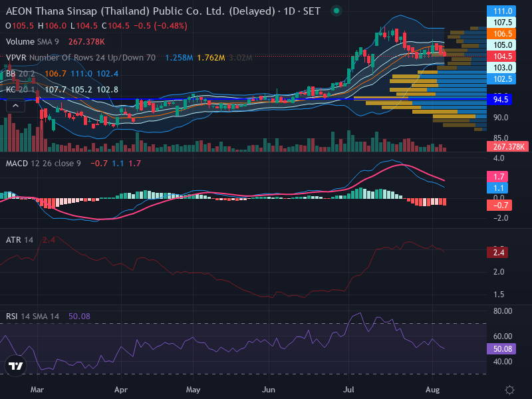Click the 1D interval label in title
This screenshot has height=399, width=532.
coord(289,11)
